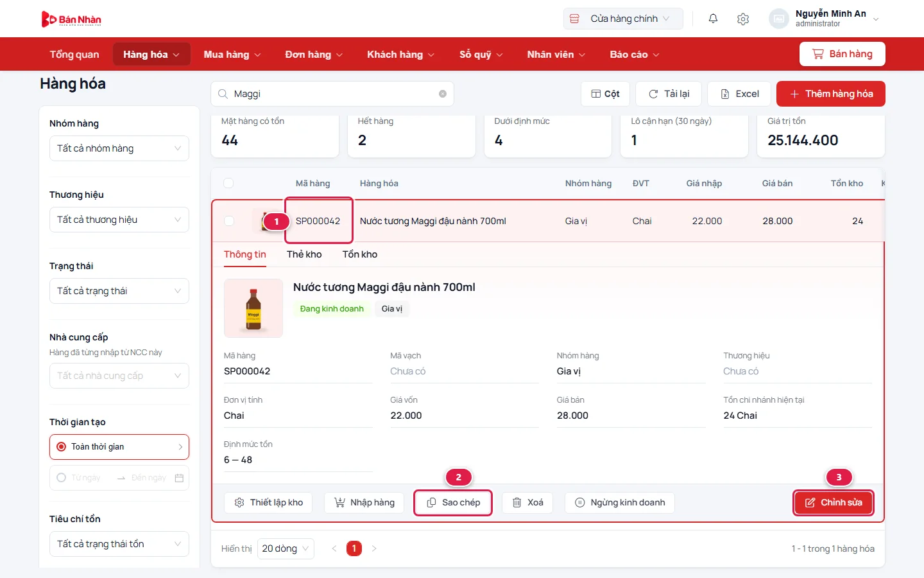The width and height of the screenshot is (924, 578).
Task: Tick the header select-all checkbox
Action: tap(228, 183)
